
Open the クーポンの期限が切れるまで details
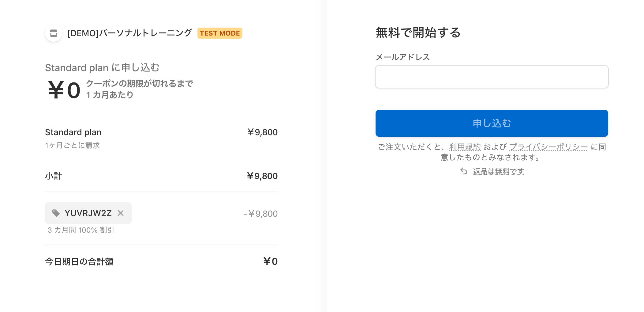click(140, 83)
